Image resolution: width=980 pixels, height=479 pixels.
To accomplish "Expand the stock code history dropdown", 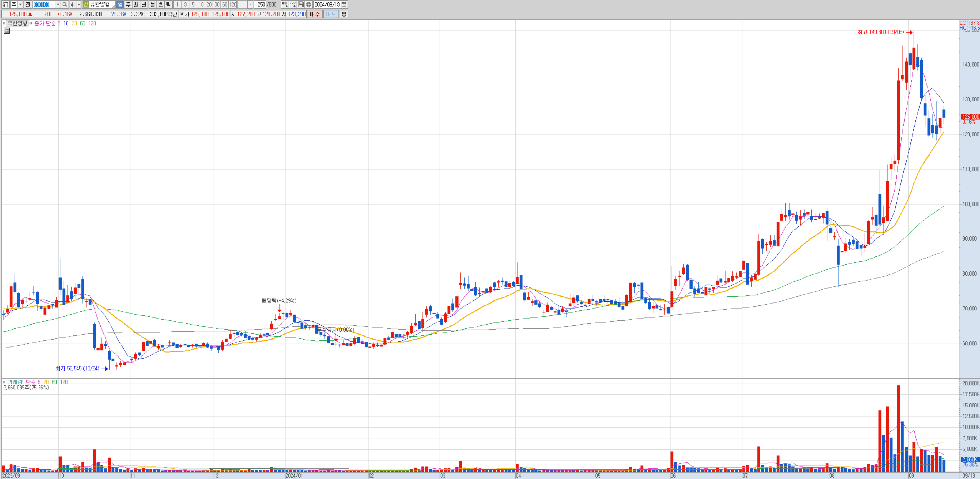I will click(x=58, y=4).
